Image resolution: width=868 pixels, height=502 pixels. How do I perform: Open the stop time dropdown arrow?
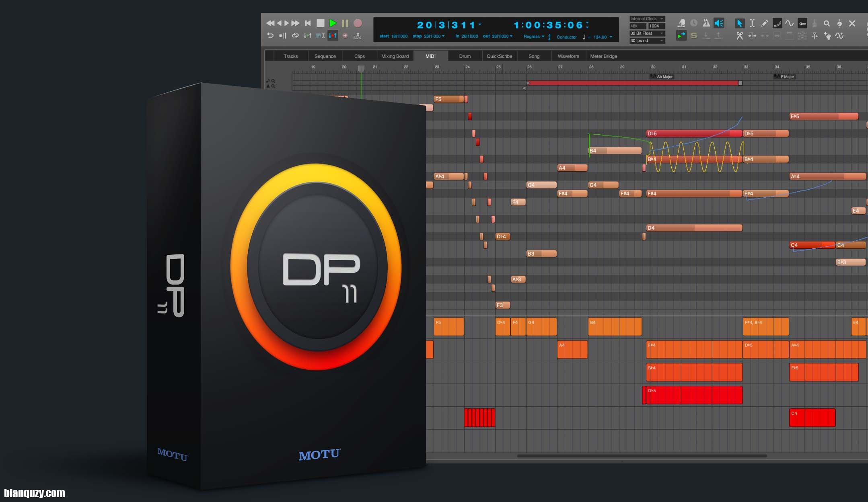[x=443, y=36]
